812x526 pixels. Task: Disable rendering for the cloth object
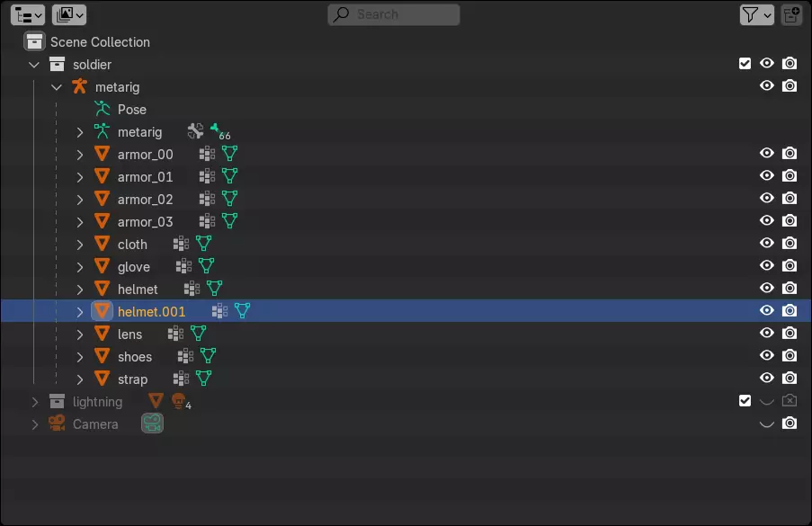tap(790, 244)
